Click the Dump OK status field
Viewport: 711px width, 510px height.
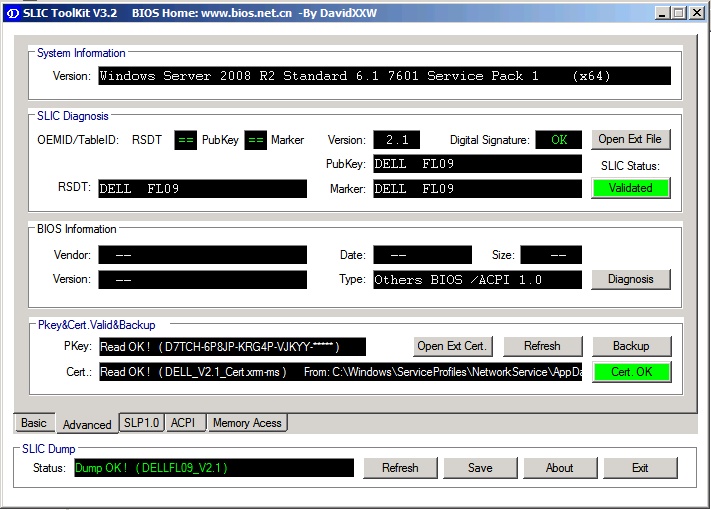[x=214, y=468]
